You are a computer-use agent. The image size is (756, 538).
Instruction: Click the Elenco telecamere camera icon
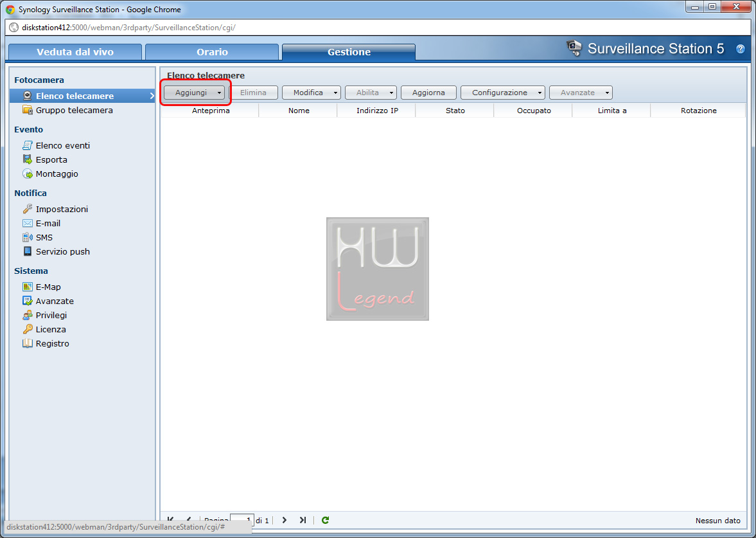[28, 96]
